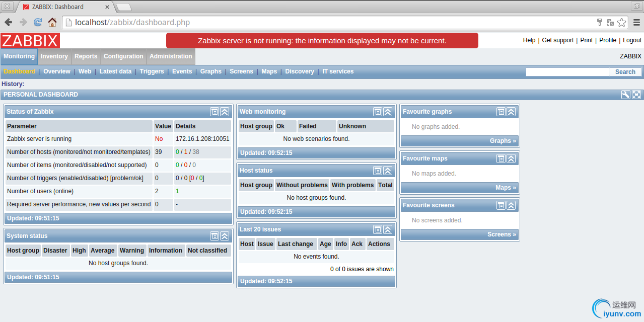
Task: Click the 'Number of users (online)' row
Action: [118, 191]
